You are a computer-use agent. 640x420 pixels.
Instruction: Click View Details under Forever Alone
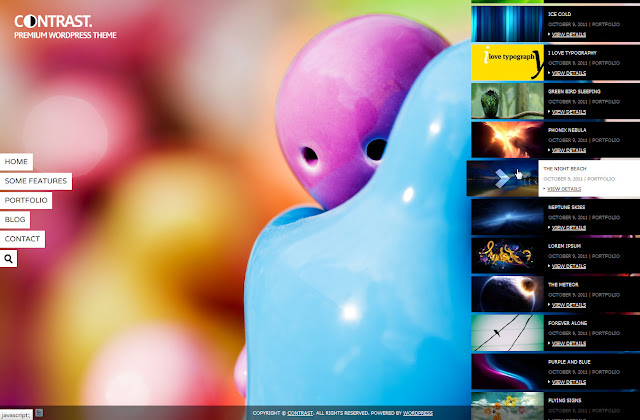tap(569, 344)
